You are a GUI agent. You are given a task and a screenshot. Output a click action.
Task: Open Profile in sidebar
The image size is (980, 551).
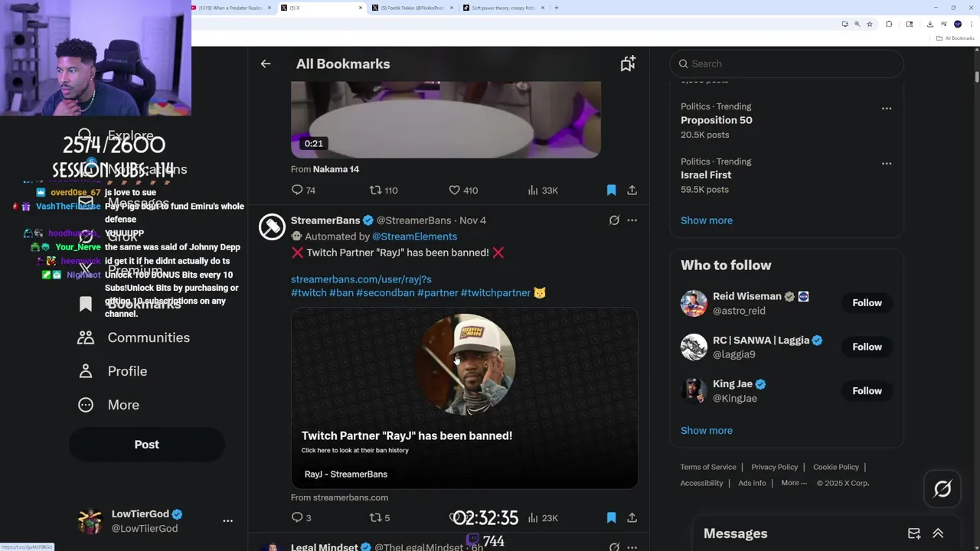click(x=112, y=371)
